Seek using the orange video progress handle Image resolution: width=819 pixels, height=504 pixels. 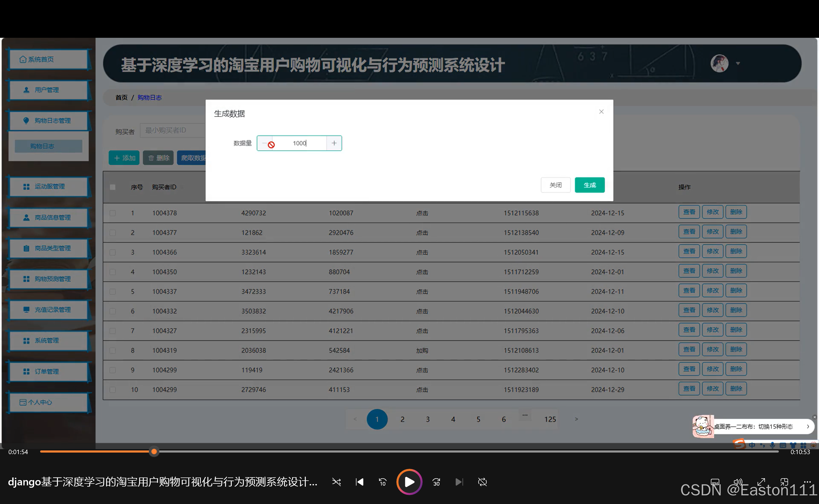click(x=154, y=452)
